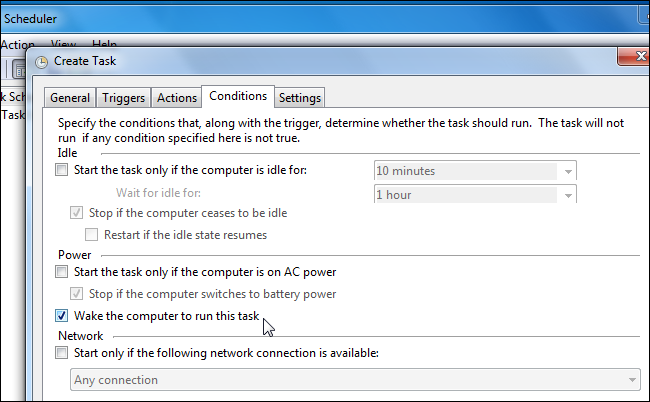Toggle Stop if computer ceases to be idle
Screen dimensions: 650x402
(x=76, y=213)
